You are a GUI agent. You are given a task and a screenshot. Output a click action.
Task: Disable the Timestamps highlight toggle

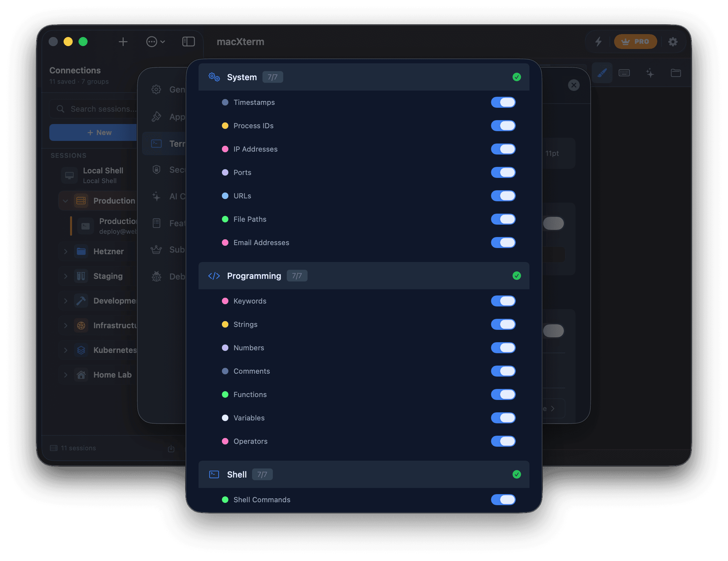click(503, 102)
